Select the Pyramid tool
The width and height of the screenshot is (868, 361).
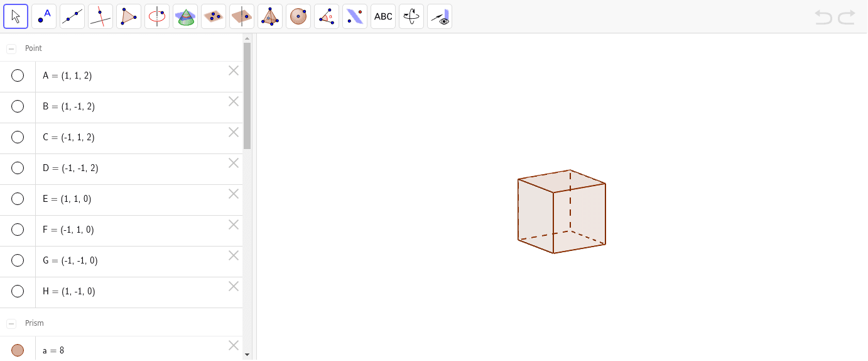pos(270,16)
